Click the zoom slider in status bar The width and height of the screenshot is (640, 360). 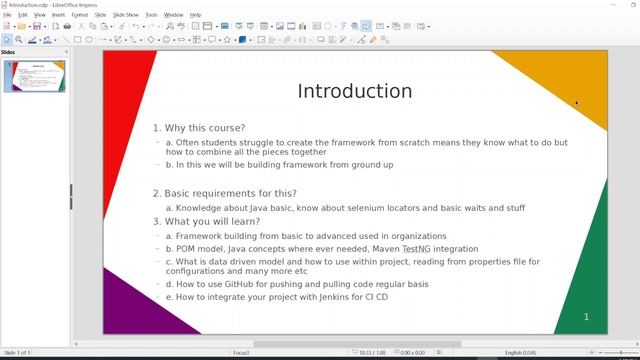pos(620,353)
